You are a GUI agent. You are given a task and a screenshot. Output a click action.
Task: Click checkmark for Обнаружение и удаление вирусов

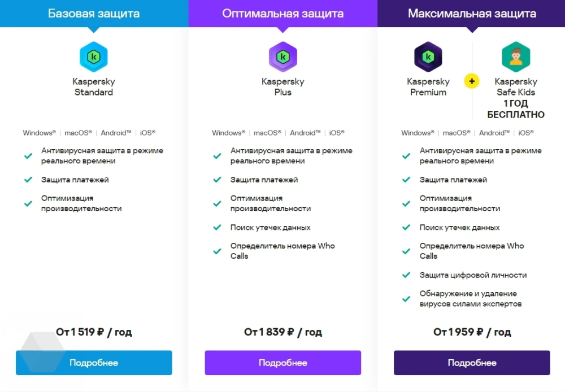click(x=406, y=299)
